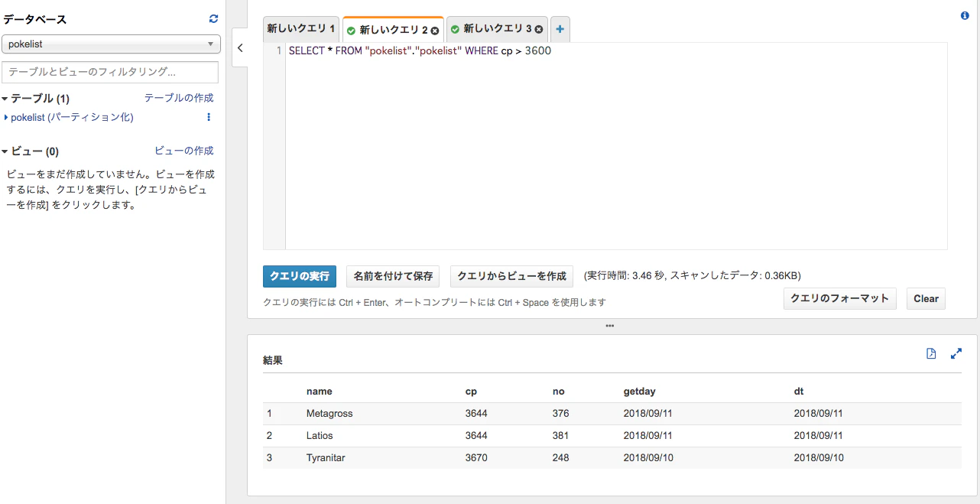Click the name column header
The width and height of the screenshot is (980, 504).
click(320, 392)
